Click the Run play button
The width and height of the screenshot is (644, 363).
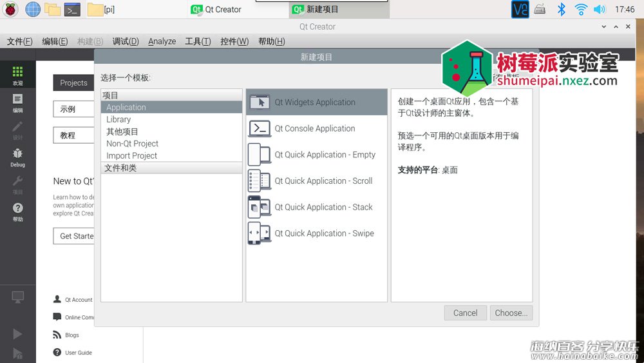click(x=17, y=334)
